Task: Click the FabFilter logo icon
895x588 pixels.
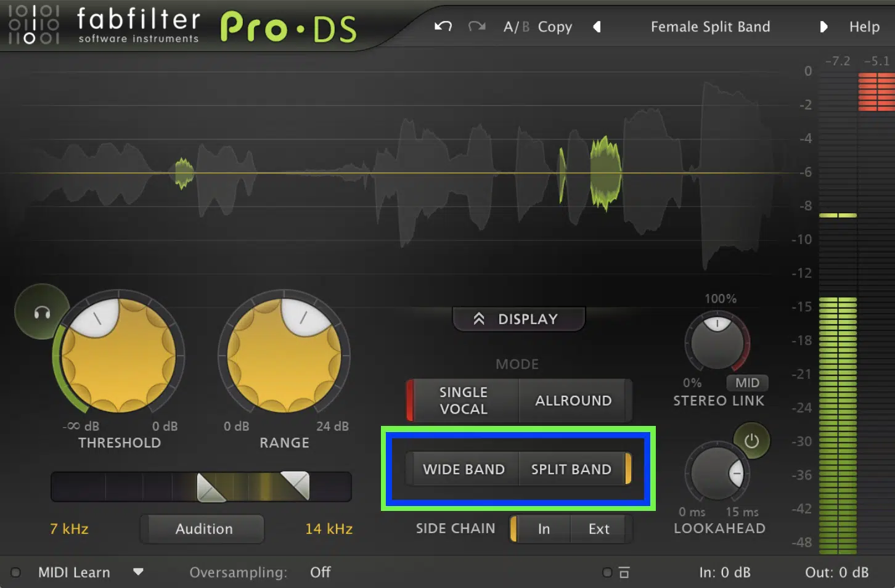Action: 34,26
